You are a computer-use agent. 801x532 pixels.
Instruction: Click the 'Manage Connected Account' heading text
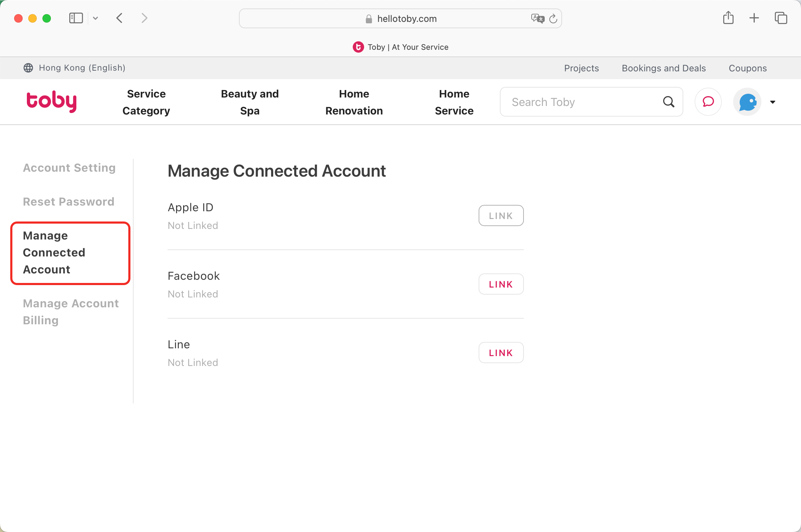point(277,171)
